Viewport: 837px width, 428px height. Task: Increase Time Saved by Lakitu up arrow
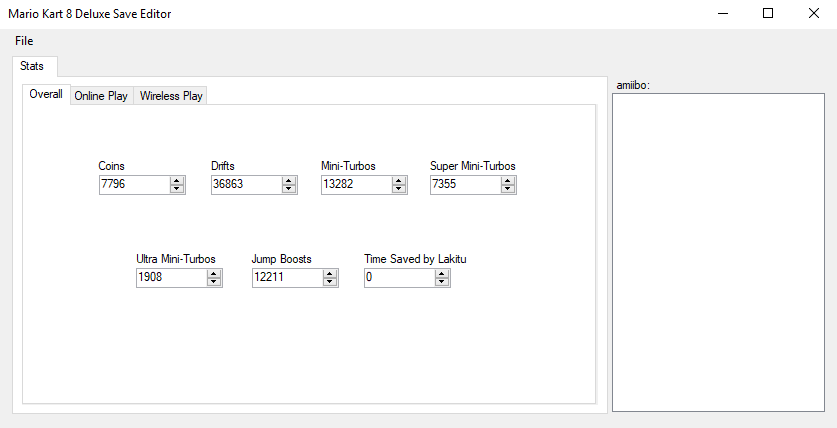(442, 274)
